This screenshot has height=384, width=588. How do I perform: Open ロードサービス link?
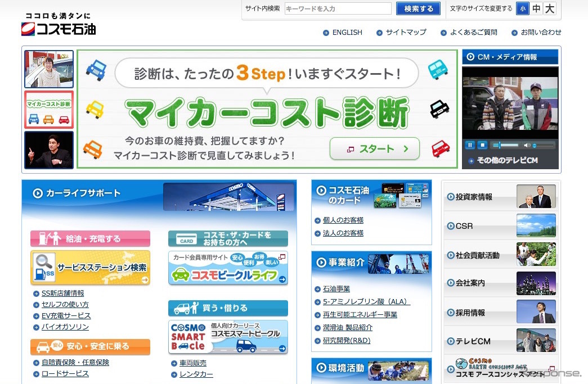(65, 374)
